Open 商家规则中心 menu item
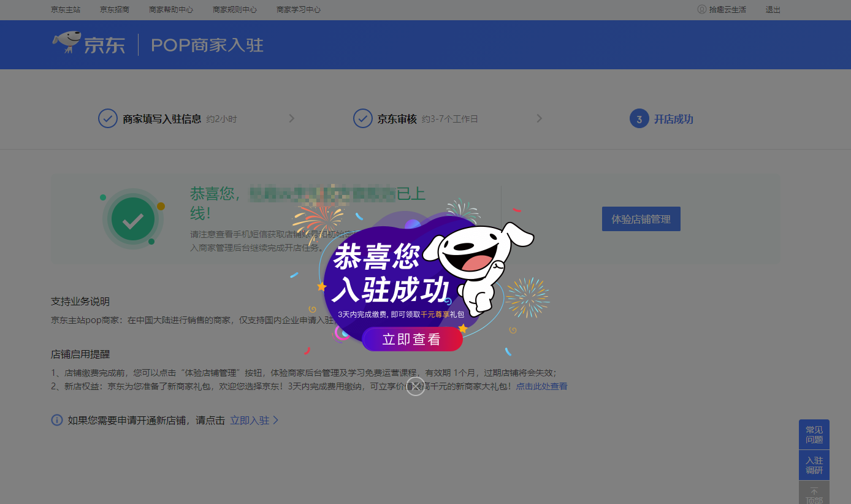This screenshot has height=504, width=851. click(235, 10)
